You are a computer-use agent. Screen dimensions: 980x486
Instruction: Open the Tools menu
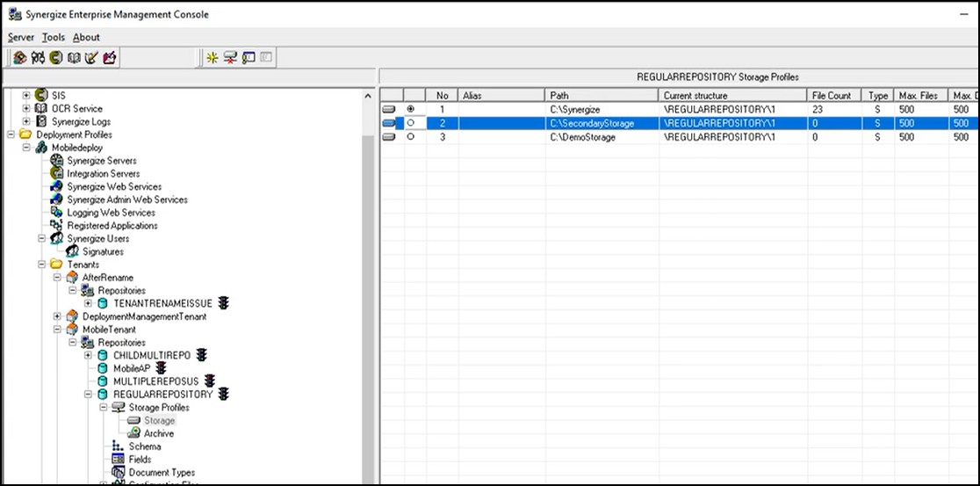[54, 37]
